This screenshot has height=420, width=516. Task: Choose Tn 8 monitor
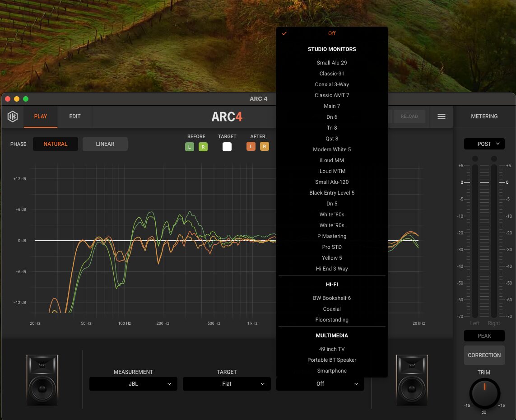pos(332,128)
